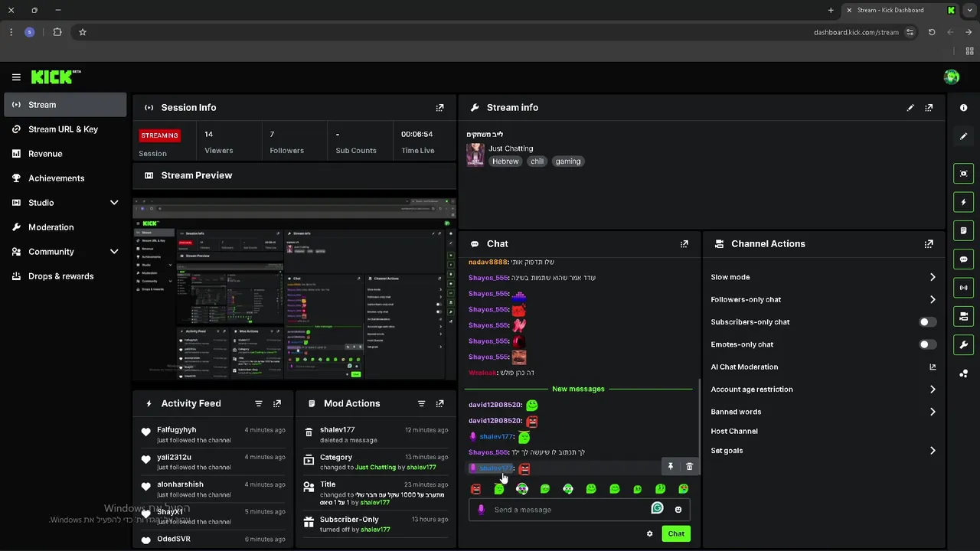980x551 pixels.
Task: Open the hamburger menu beside Kick logo
Action: point(16,77)
